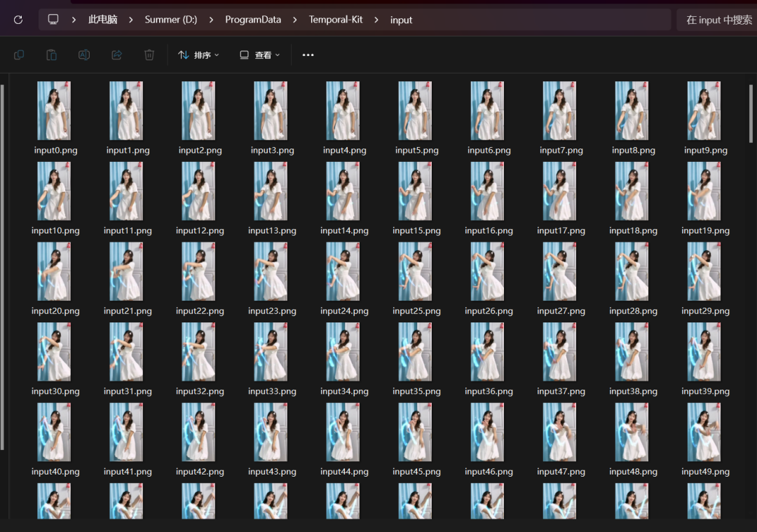Select input1.png thumbnail
Viewport: 757px width, 532px height.
tap(126, 111)
